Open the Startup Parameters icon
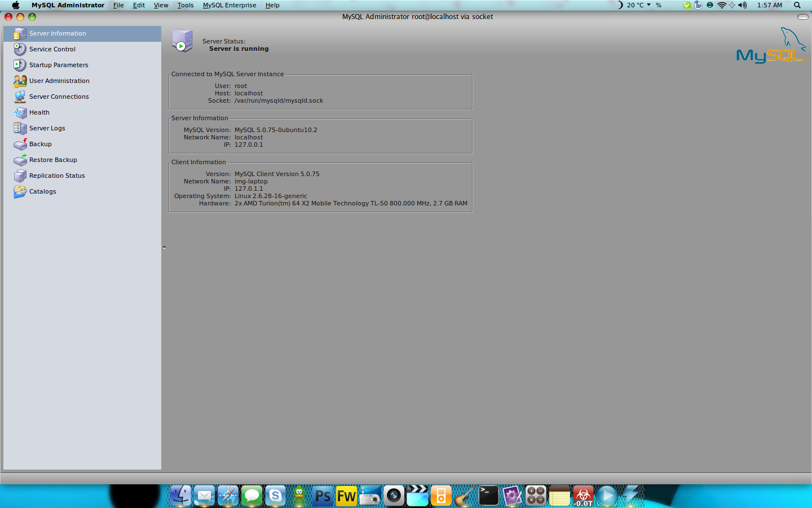The height and width of the screenshot is (508, 812). point(20,65)
